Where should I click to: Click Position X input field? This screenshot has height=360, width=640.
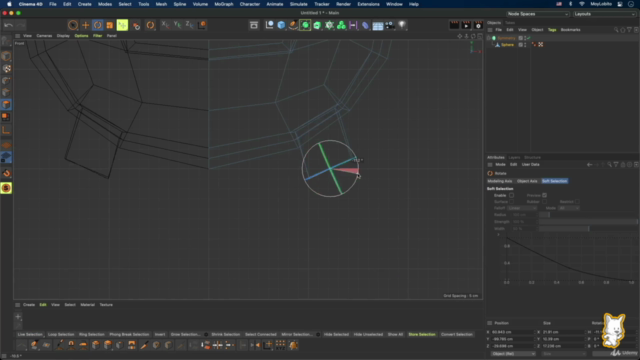coord(513,332)
